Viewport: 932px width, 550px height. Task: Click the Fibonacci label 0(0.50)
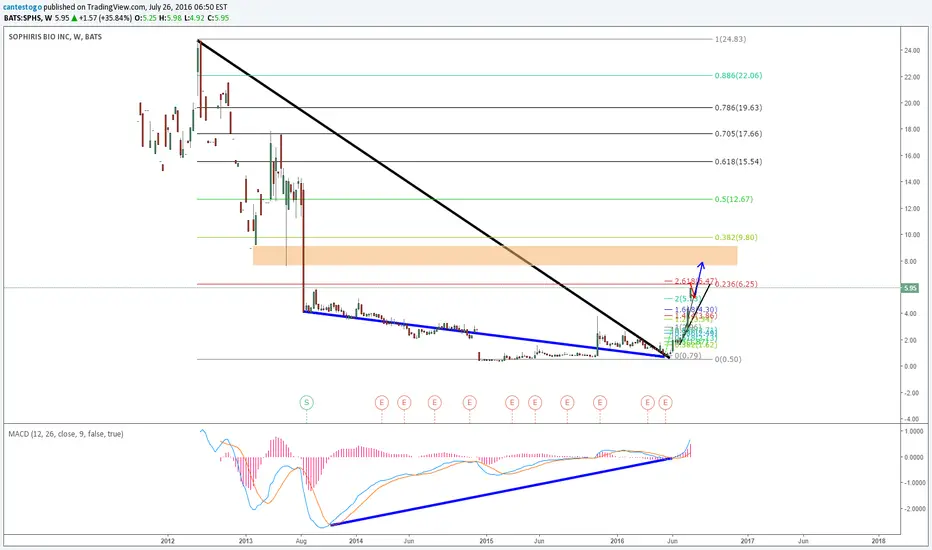pyautogui.click(x=728, y=359)
